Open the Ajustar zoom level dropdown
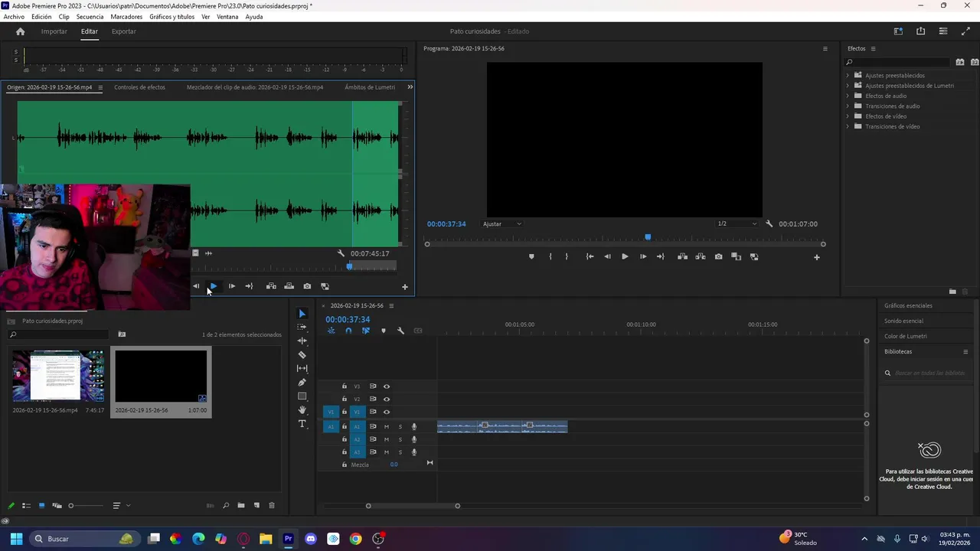This screenshot has height=551, width=980. pyautogui.click(x=502, y=223)
